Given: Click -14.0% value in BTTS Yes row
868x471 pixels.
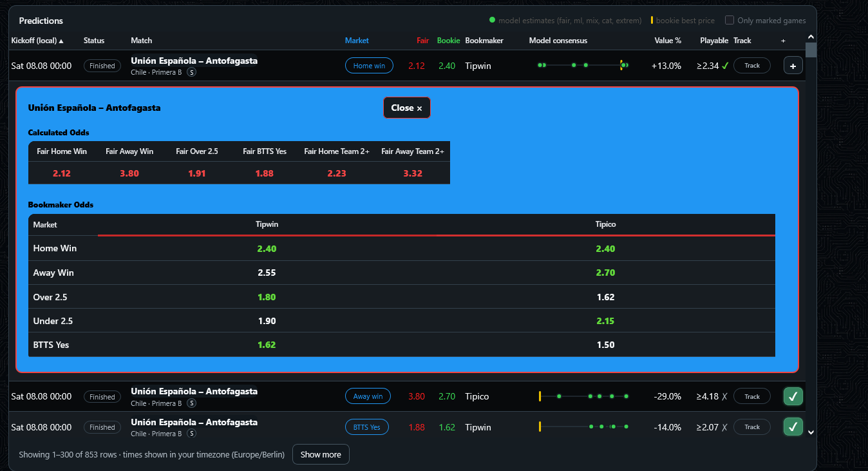Looking at the screenshot, I should (x=667, y=427).
